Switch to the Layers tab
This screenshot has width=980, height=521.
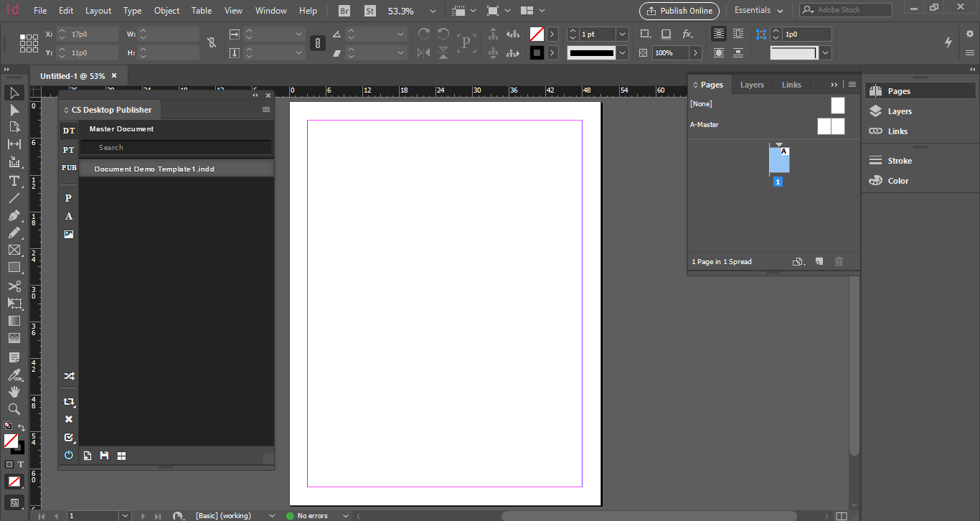tap(752, 85)
